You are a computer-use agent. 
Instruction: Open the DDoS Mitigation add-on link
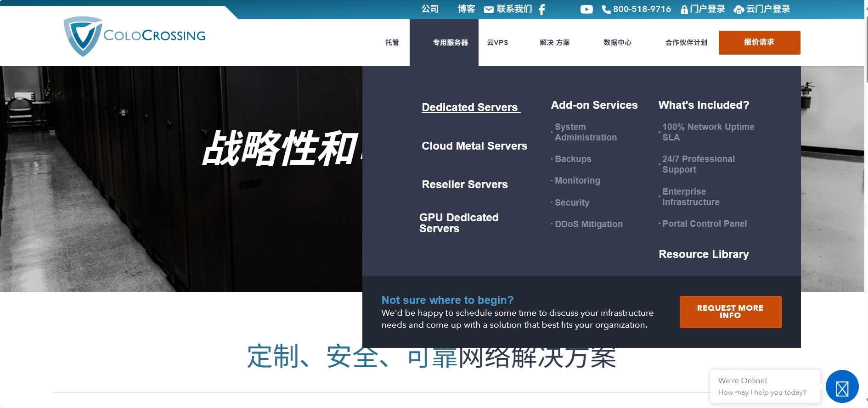click(x=588, y=224)
